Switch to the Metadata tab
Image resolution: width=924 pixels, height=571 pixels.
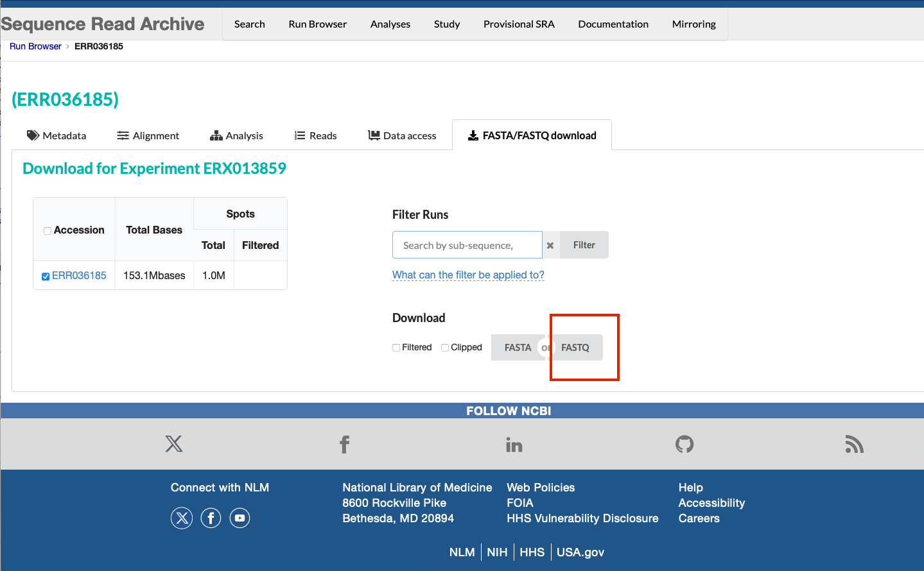tap(57, 135)
